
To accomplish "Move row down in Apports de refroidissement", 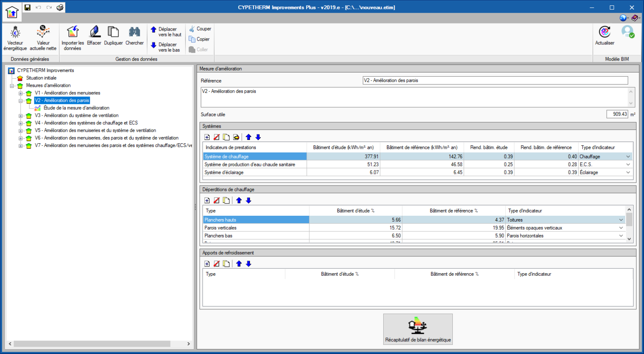I will coord(249,264).
